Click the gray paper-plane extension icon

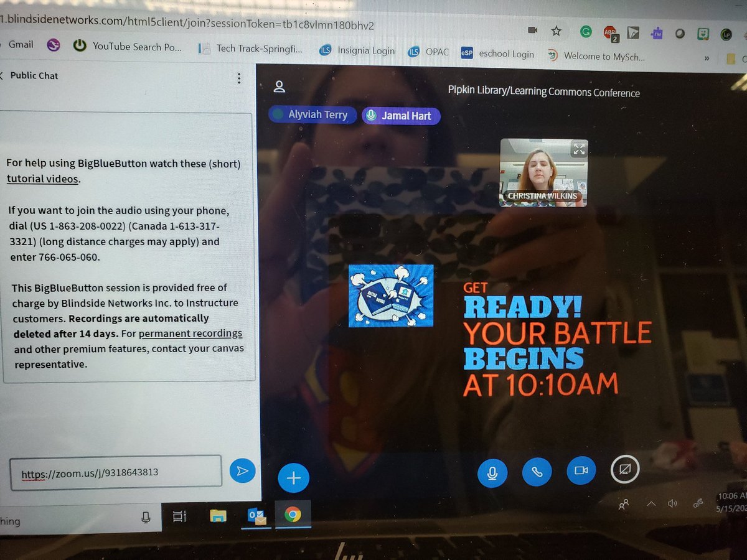pos(633,33)
